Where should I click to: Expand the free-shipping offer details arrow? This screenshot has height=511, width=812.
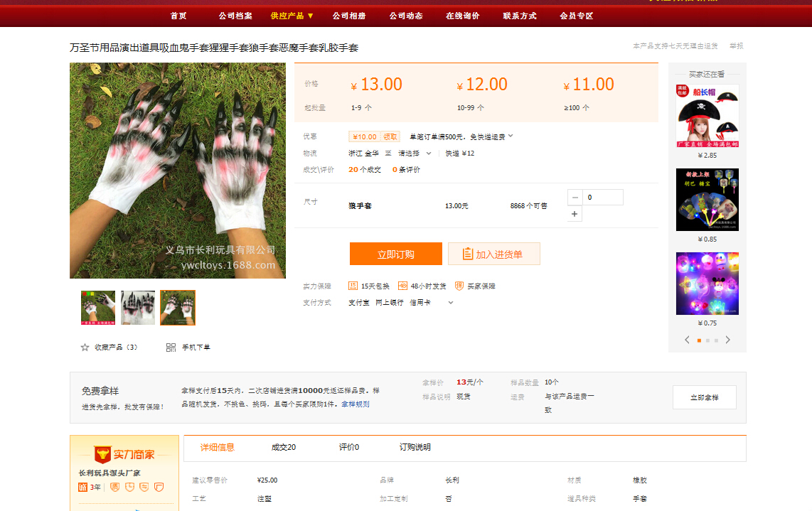coord(511,136)
